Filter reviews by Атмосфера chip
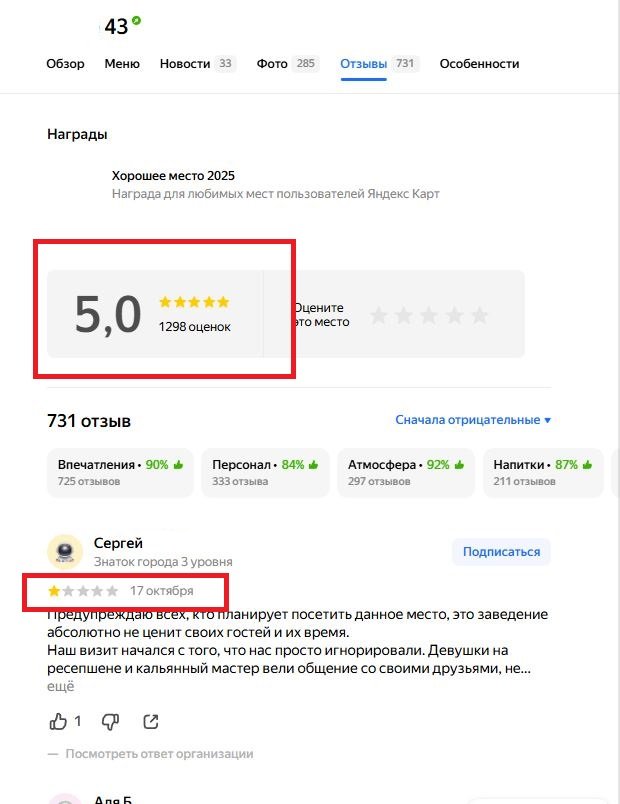The image size is (620, 804). [x=406, y=472]
